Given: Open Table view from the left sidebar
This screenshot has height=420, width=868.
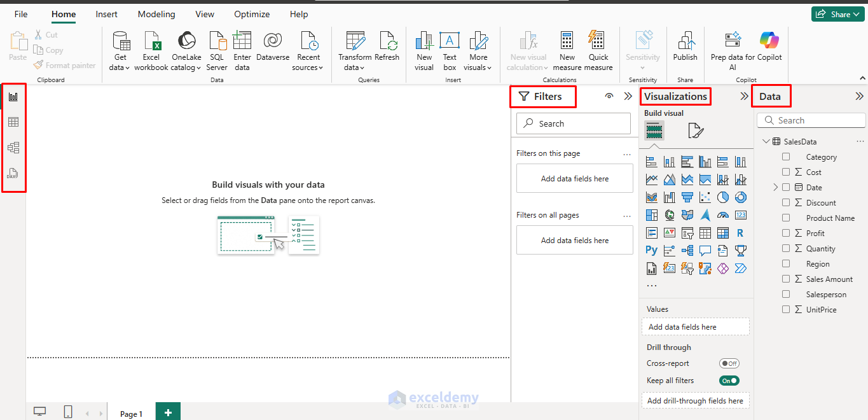Looking at the screenshot, I should [x=13, y=122].
